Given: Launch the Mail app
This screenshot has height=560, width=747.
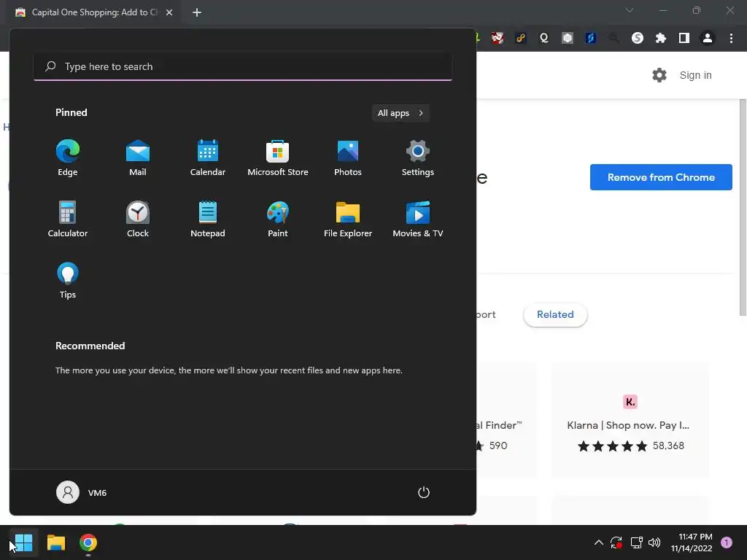Looking at the screenshot, I should pos(138,158).
